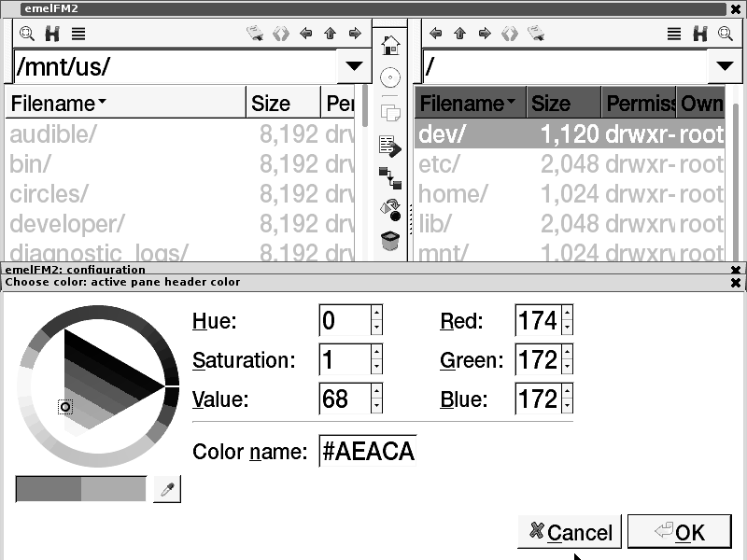Select the audible/ folder row
Viewport: 747px width, 560px height.
click(180, 134)
